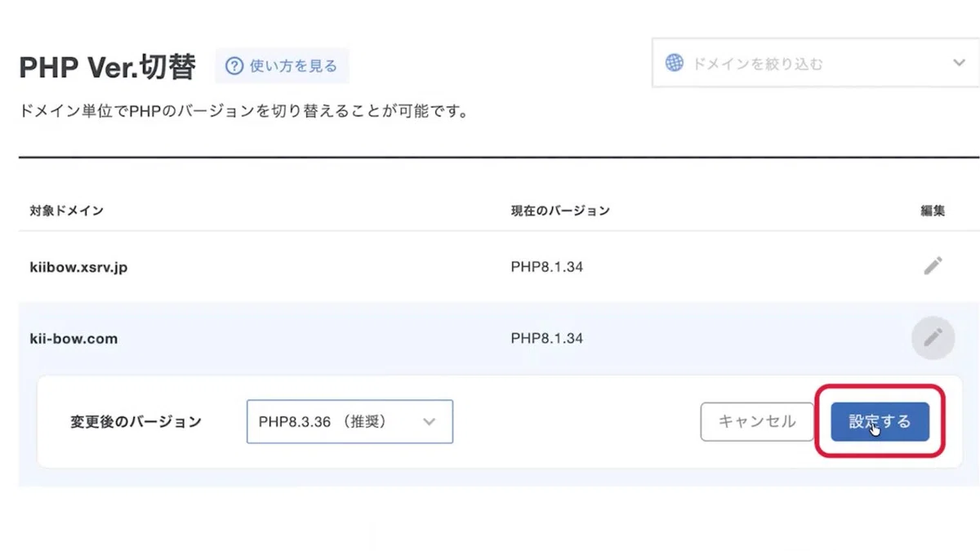Click the 編集 column header
The width and height of the screenshot is (980, 551).
[x=933, y=211]
